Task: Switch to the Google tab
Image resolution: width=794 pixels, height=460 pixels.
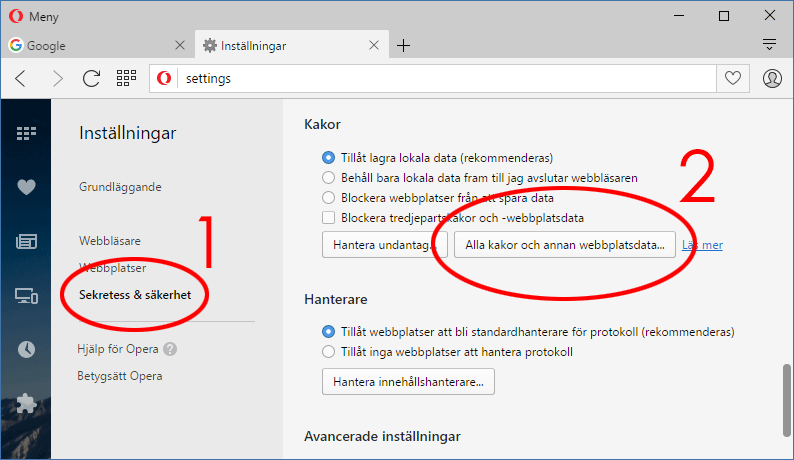Action: (90, 45)
